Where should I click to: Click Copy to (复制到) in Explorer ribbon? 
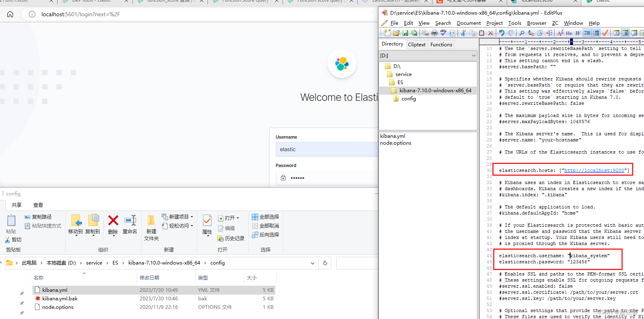(x=93, y=225)
